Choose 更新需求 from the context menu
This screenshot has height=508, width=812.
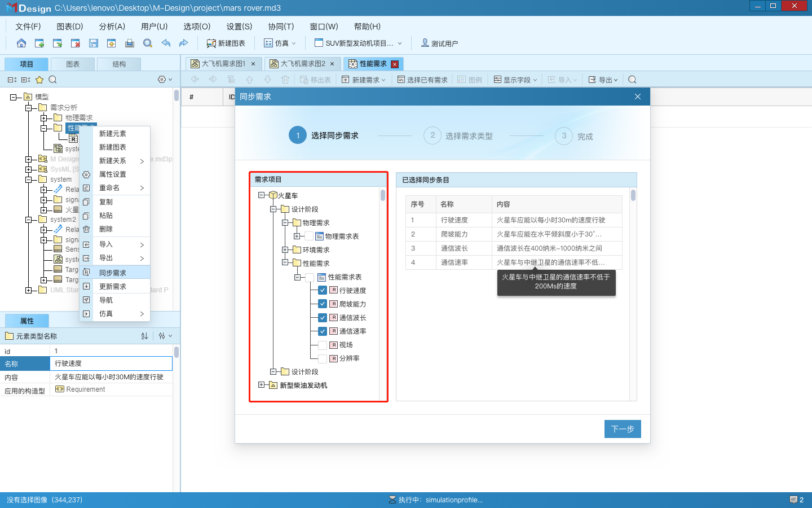tap(115, 286)
